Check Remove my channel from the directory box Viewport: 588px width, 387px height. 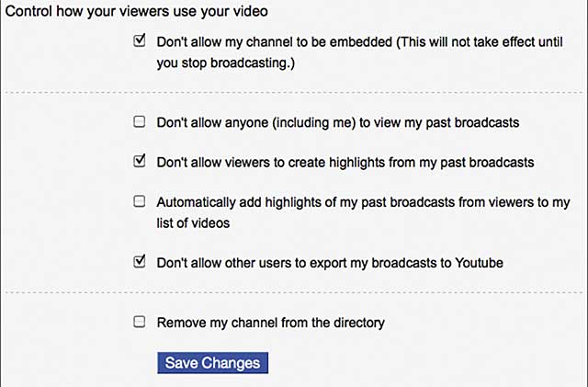point(140,322)
